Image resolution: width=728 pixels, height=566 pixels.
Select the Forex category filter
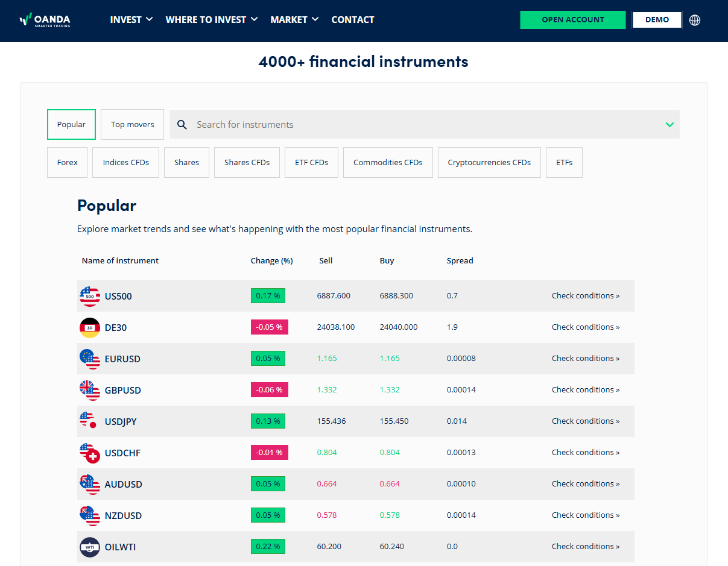point(67,163)
